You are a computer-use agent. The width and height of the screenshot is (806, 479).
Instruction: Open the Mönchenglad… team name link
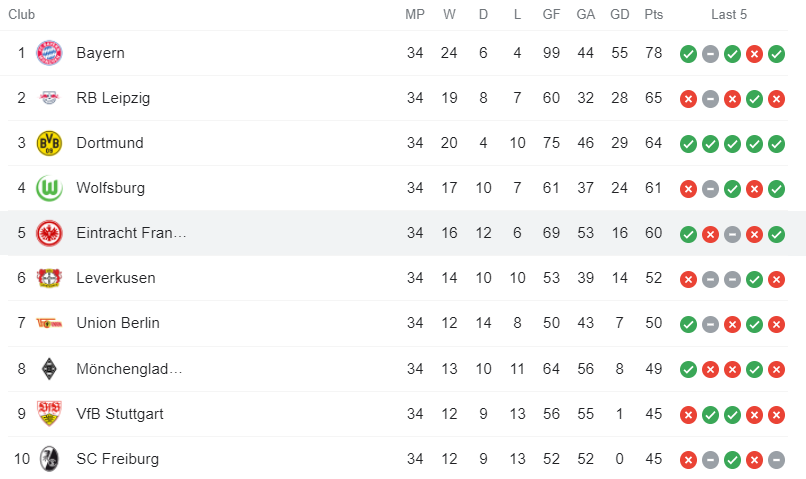click(129, 369)
